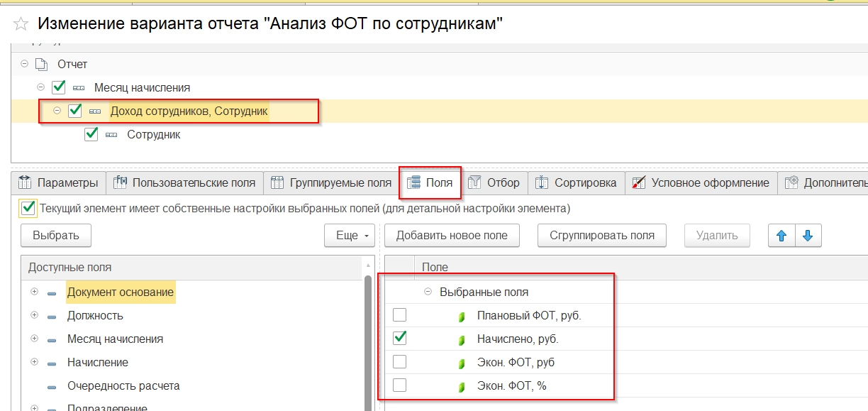868x411 pixels.
Task: Click green field icon for Экон. ФОТ, руб
Action: coord(462,363)
